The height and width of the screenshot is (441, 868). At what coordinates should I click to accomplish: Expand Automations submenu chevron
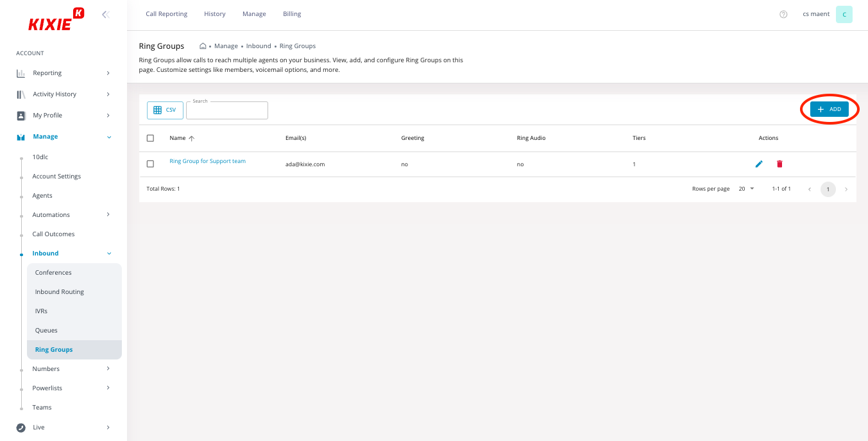pos(108,214)
